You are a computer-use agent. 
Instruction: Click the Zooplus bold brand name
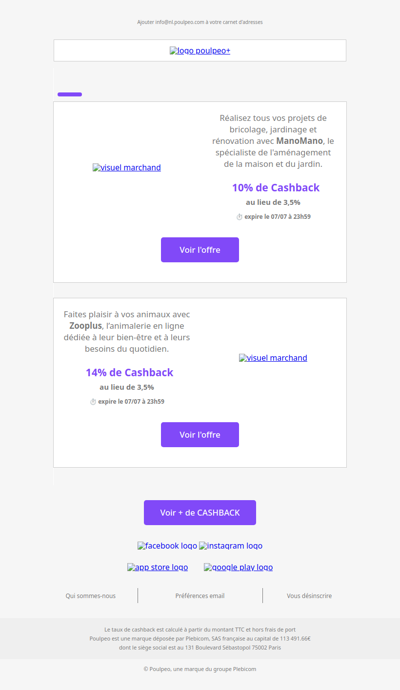point(85,326)
